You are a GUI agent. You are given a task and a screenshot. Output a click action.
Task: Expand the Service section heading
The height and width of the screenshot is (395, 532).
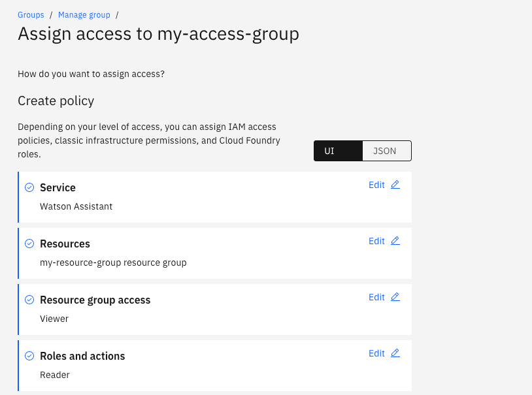click(58, 187)
